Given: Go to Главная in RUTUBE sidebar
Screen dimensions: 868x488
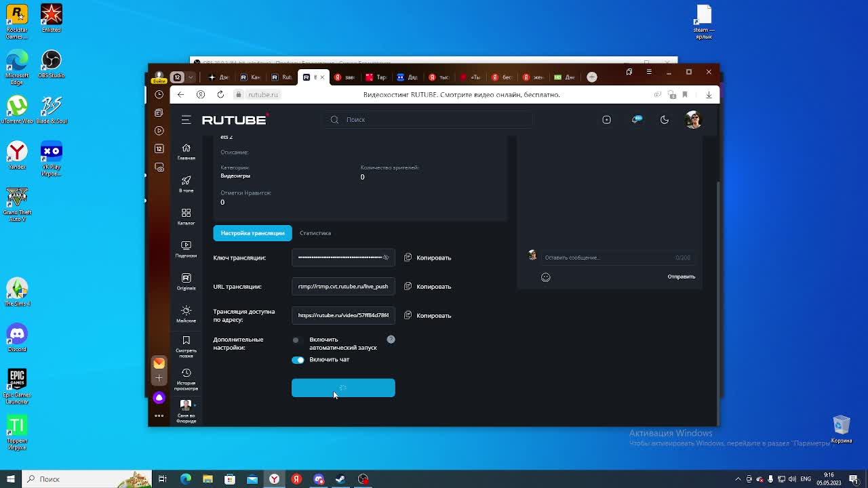Looking at the screenshot, I should click(186, 152).
